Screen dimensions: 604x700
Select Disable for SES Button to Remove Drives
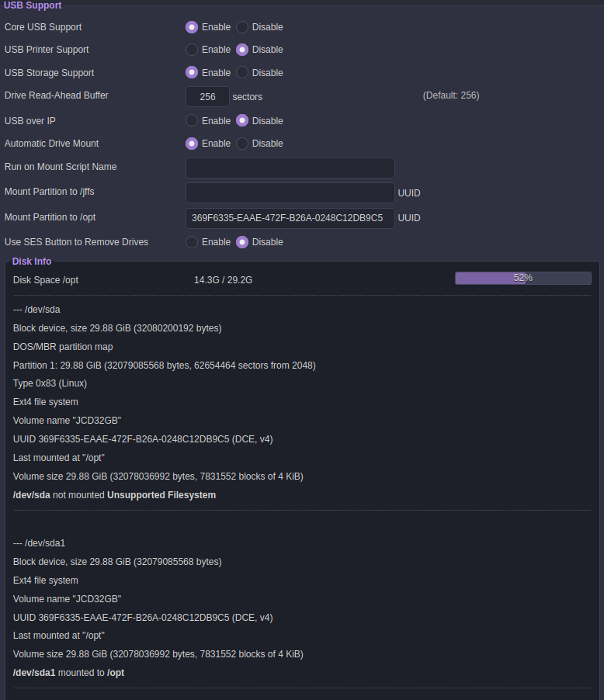coord(242,242)
